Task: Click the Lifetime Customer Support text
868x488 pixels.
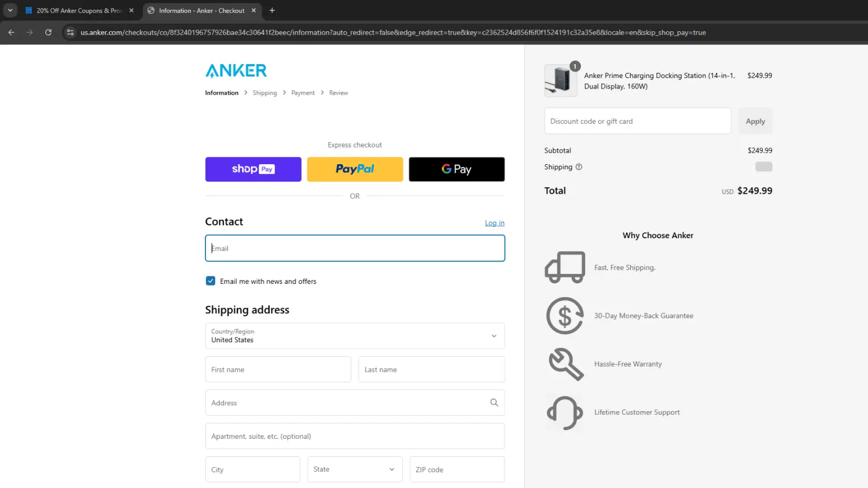Action: pos(637,412)
